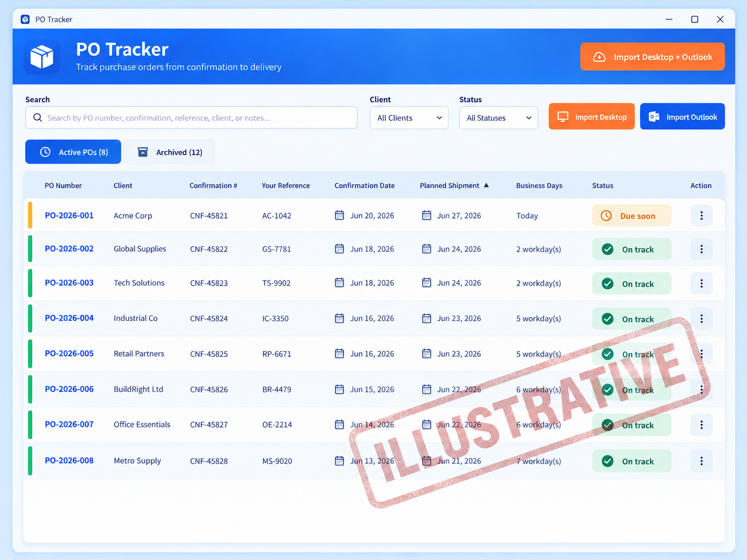The height and width of the screenshot is (560, 747).
Task: Maximize the PO Tracker window
Action: coord(694,20)
